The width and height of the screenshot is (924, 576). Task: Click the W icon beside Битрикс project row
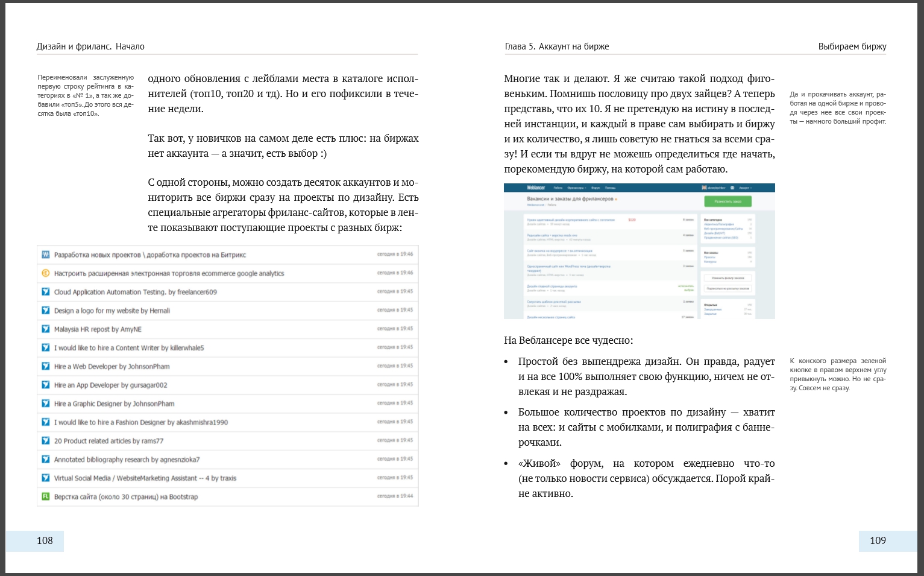coord(45,255)
